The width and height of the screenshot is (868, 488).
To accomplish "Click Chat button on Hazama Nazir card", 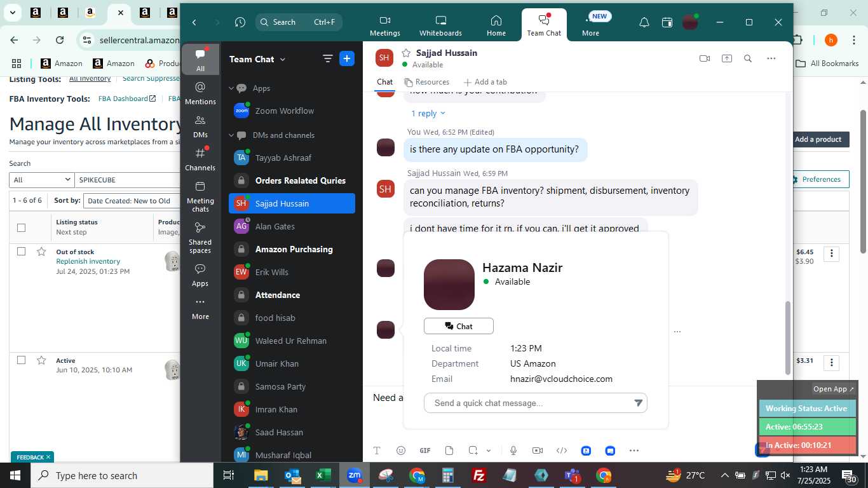I will click(459, 326).
